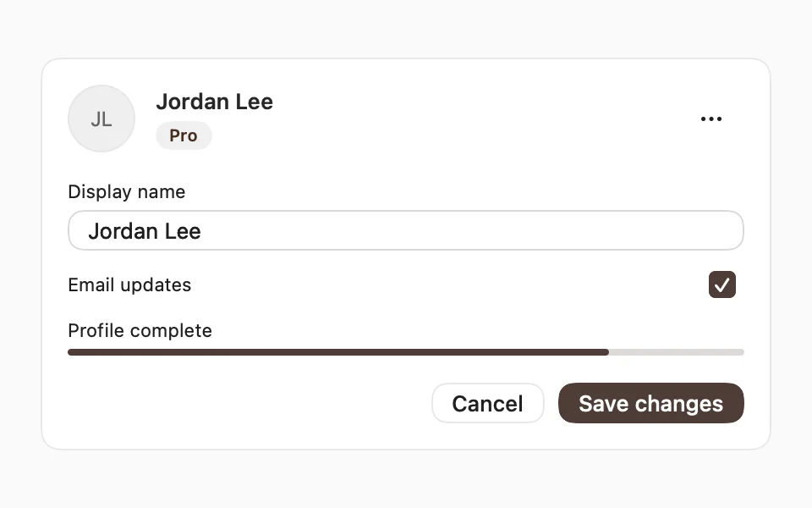Screen dimensions: 812x508
Task: Cancel the profile edits
Action: coord(488,403)
